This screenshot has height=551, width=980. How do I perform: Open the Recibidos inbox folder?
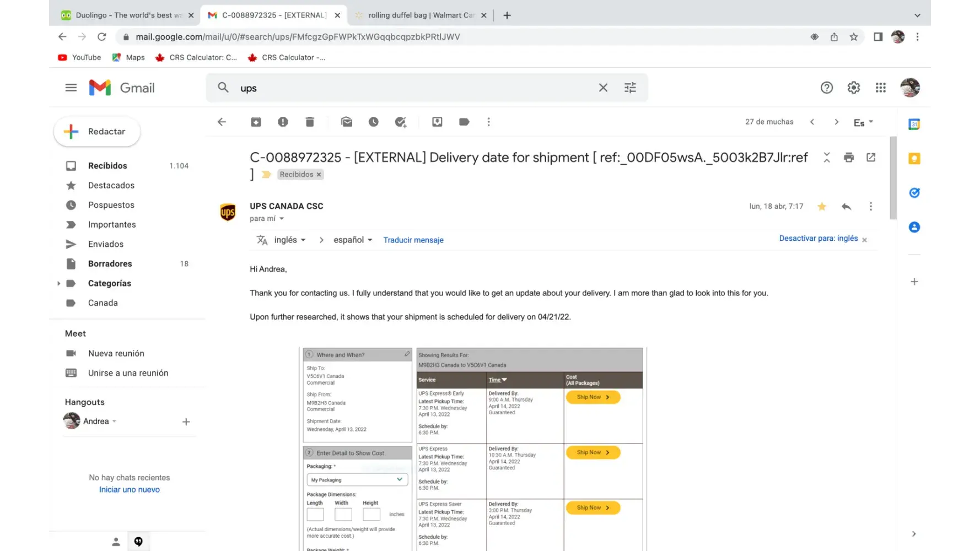tap(107, 166)
